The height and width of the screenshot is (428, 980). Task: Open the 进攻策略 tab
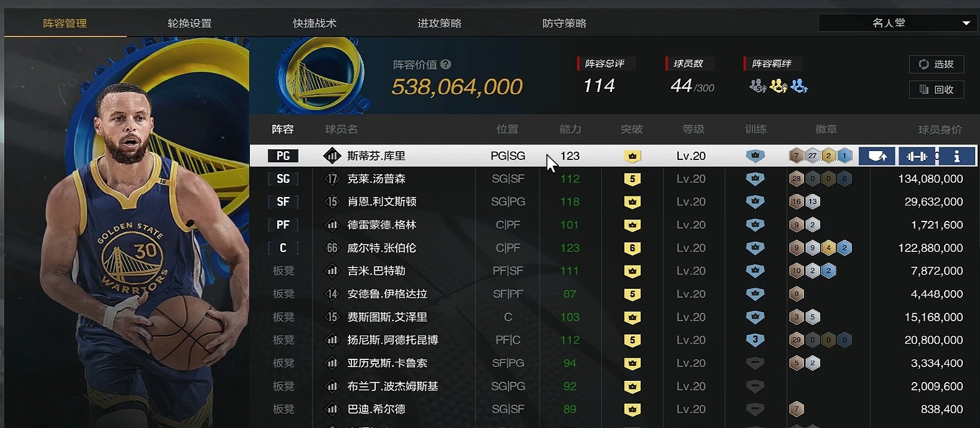click(x=440, y=23)
